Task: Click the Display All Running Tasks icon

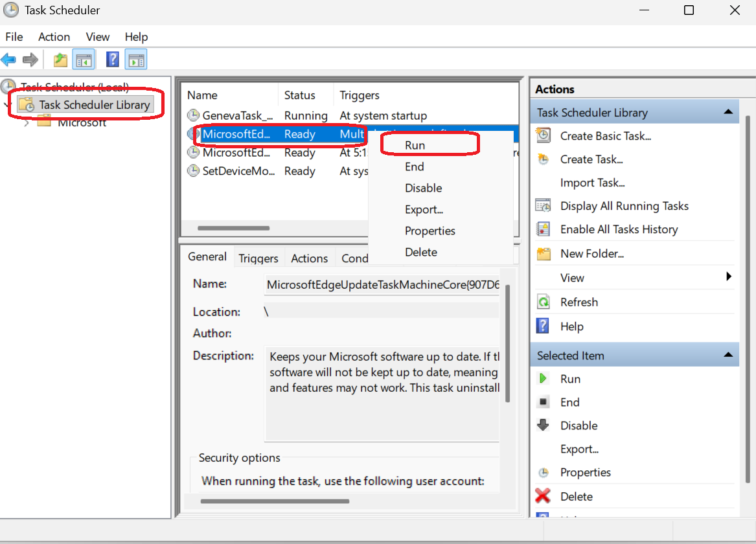Action: pyautogui.click(x=544, y=206)
